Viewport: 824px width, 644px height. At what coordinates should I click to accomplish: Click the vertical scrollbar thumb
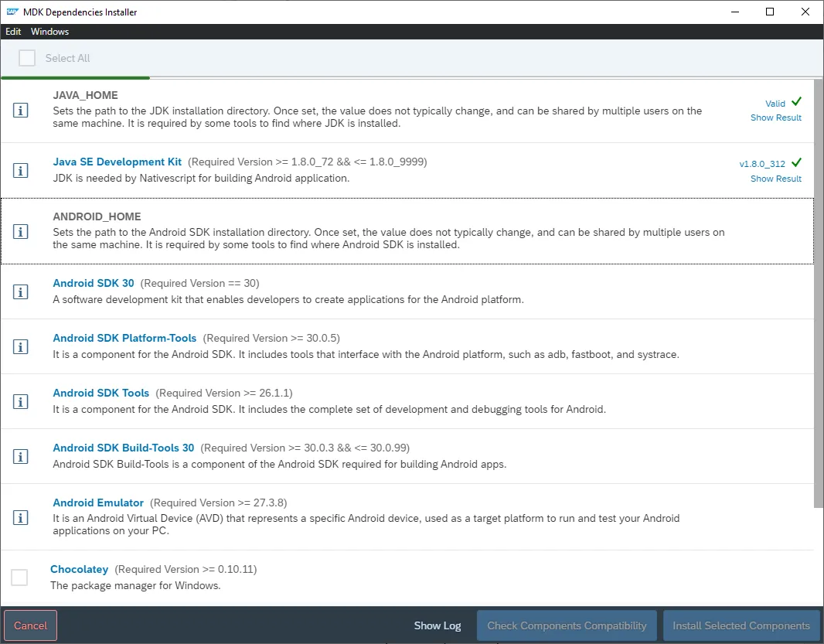click(x=818, y=294)
